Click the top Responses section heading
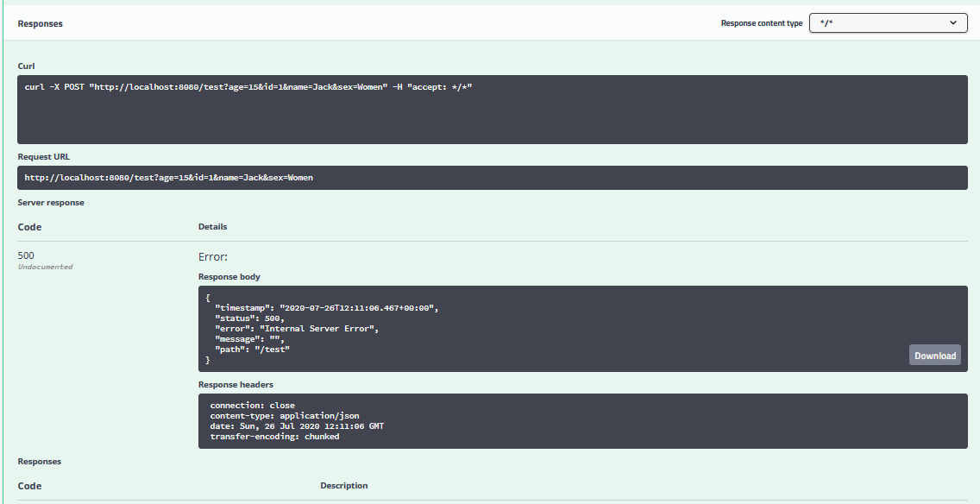The image size is (980, 504). click(x=40, y=24)
